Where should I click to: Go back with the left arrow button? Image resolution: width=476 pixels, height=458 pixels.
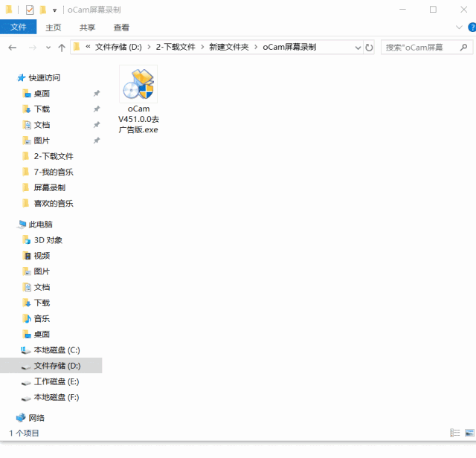[13, 48]
